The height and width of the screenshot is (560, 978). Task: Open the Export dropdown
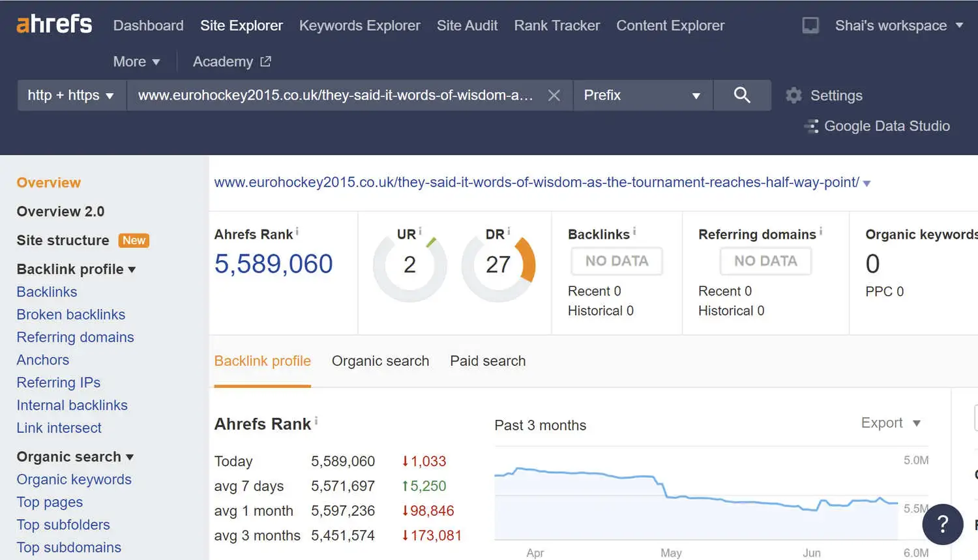(891, 422)
